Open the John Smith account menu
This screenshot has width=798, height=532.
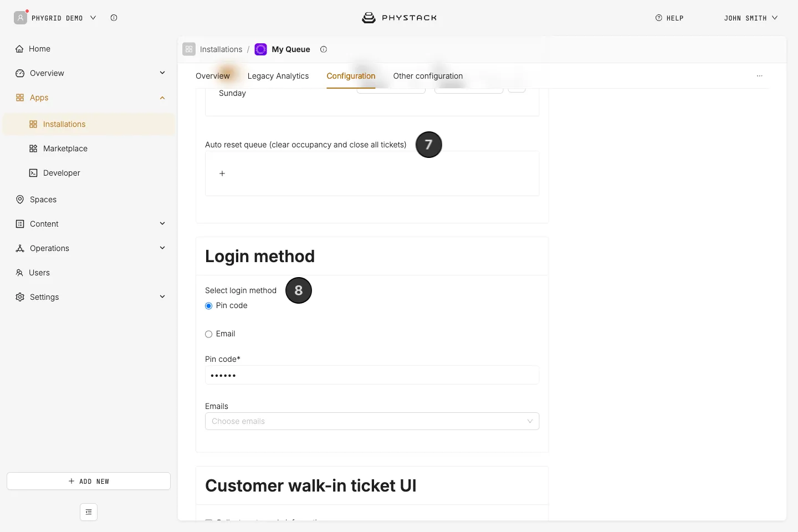[751, 18]
